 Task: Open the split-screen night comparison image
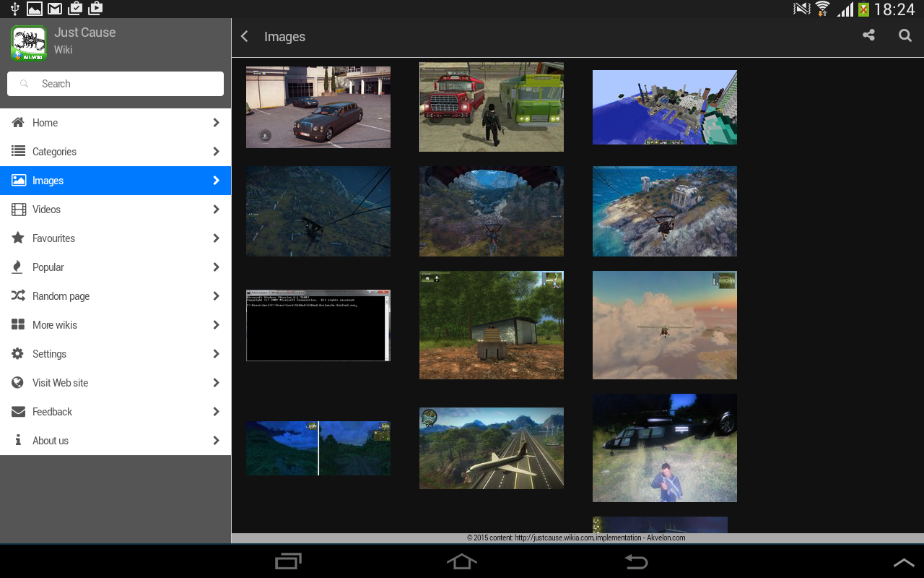coord(318,448)
